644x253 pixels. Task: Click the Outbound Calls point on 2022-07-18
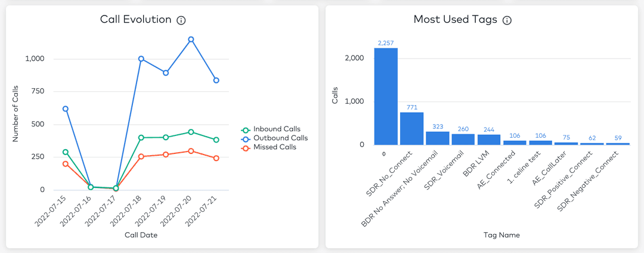(141, 58)
